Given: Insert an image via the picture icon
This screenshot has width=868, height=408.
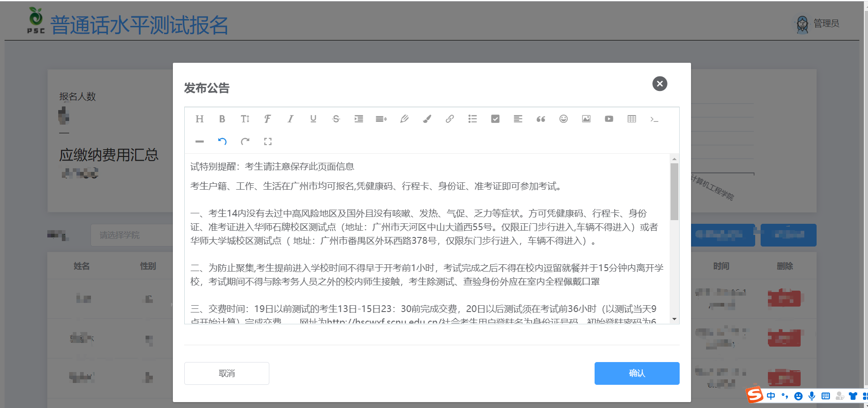Looking at the screenshot, I should tap(586, 119).
